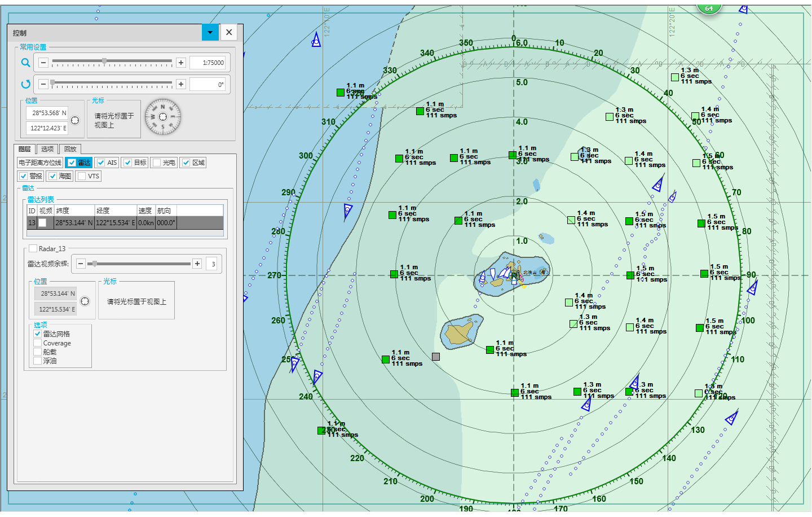Open the 控制 panel dropdown arrow
812x517 pixels.
(210, 33)
